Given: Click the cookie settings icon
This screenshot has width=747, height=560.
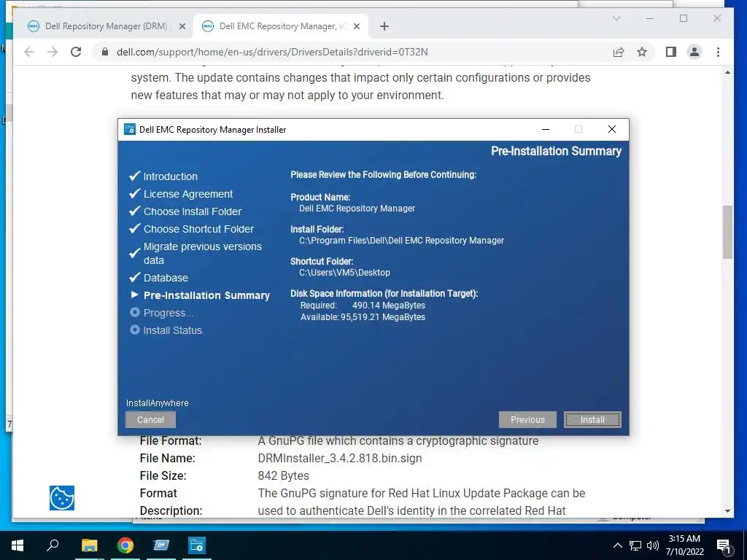Looking at the screenshot, I should (62, 497).
